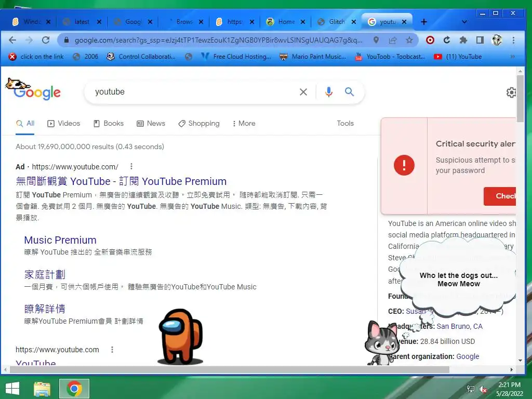Open the YouToob - Toobcast bookmark
The height and width of the screenshot is (399, 532).
390,57
